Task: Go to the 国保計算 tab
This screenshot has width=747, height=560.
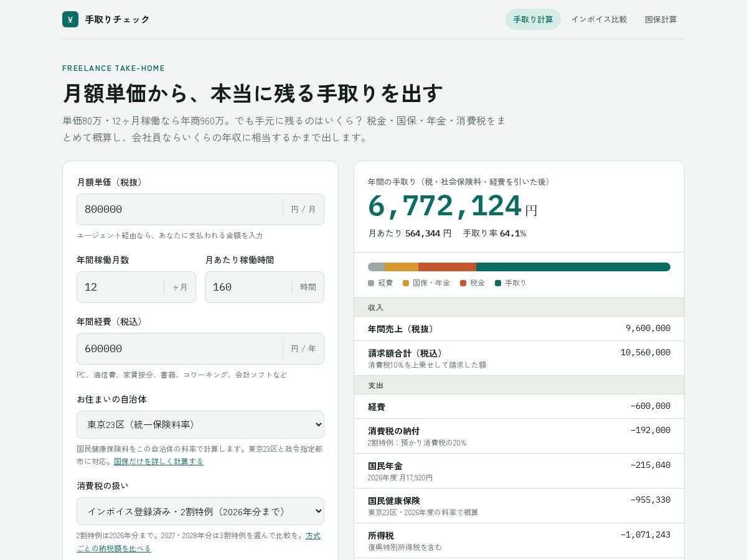Action: pyautogui.click(x=660, y=19)
